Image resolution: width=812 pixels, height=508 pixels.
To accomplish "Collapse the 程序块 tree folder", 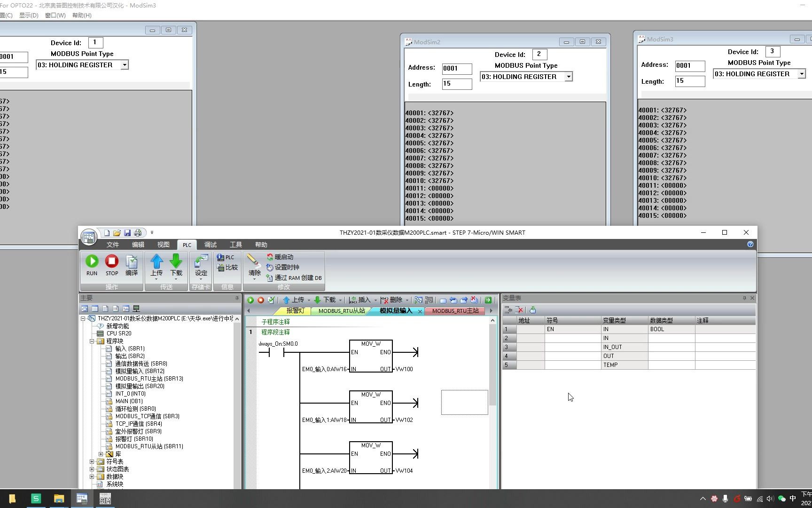I will 92,341.
